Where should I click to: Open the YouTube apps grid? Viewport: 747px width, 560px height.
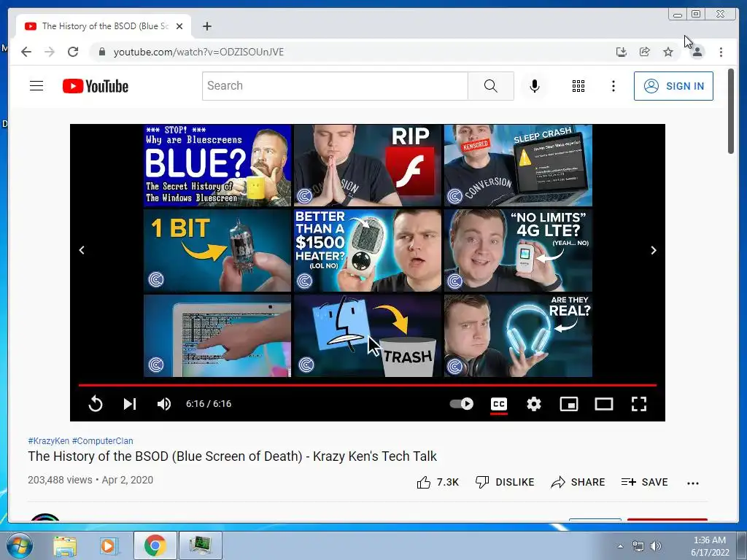click(x=578, y=86)
